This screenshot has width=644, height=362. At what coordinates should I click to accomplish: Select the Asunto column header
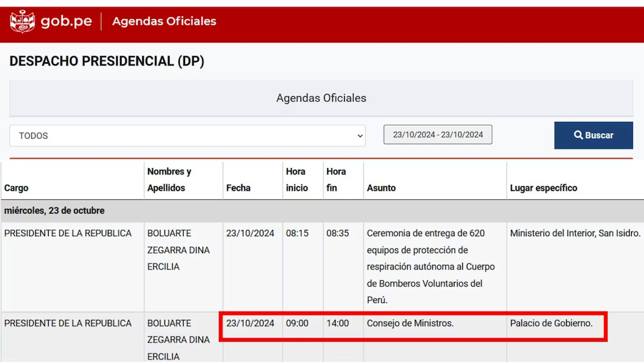[x=381, y=188]
